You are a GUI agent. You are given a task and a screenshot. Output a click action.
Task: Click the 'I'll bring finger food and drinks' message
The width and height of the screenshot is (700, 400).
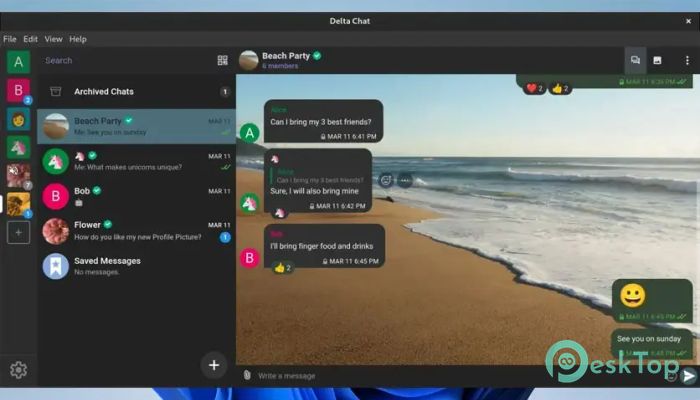pyautogui.click(x=325, y=246)
